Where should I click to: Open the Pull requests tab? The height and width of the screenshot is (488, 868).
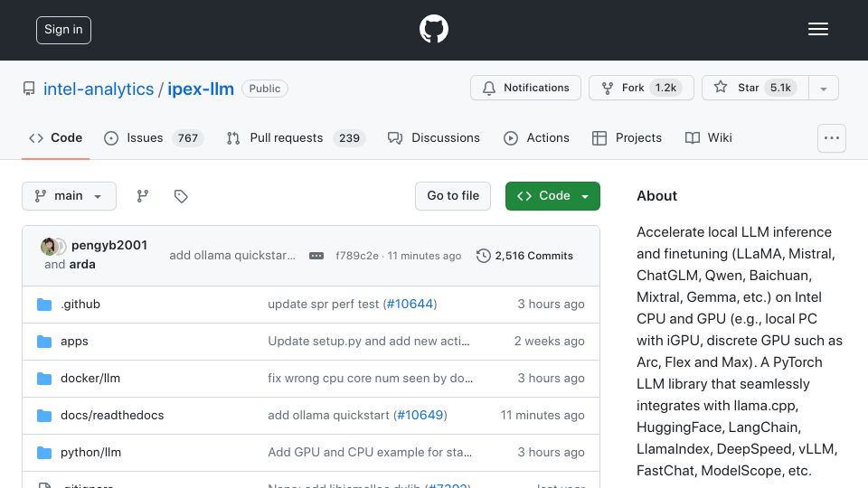(297, 137)
